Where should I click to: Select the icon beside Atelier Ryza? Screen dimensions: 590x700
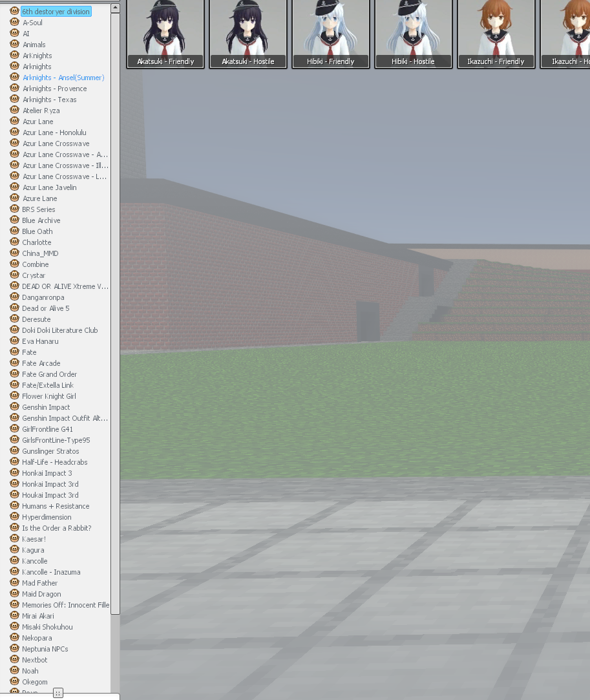pos(15,111)
